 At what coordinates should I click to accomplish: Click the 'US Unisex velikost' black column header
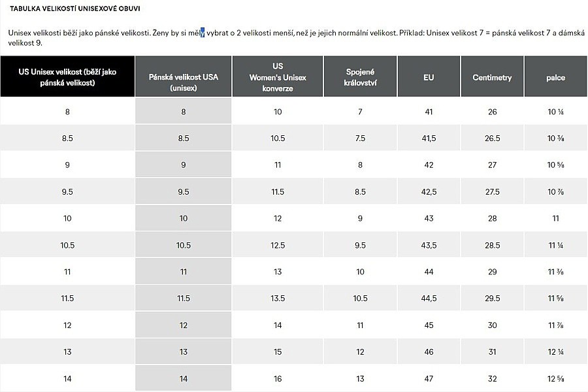coord(67,77)
